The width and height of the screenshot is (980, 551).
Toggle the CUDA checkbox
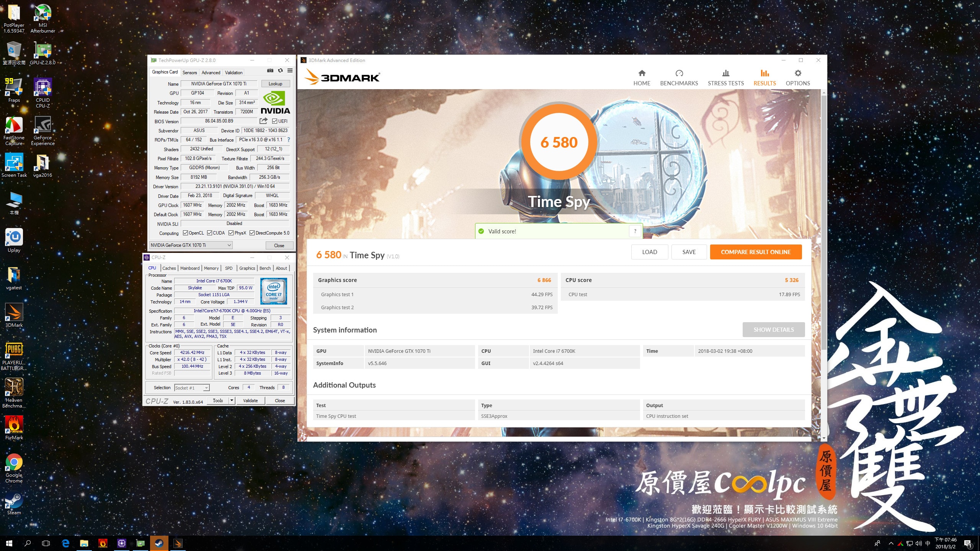(209, 233)
